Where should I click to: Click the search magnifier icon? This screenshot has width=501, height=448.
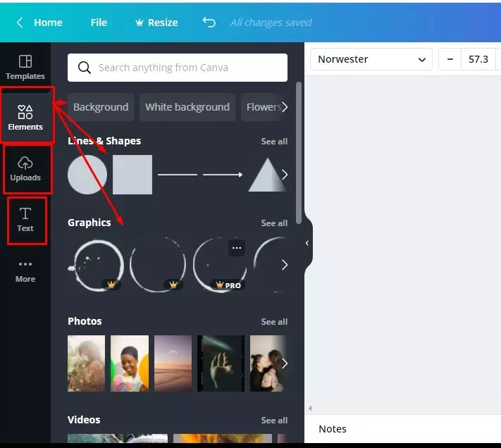tap(85, 68)
